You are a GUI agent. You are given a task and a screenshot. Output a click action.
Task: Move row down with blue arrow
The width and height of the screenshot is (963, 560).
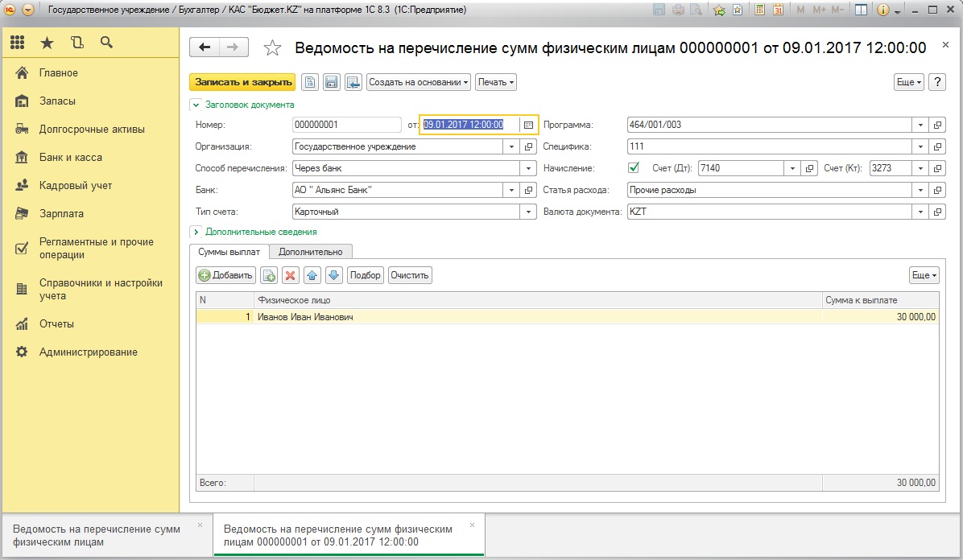[333, 275]
